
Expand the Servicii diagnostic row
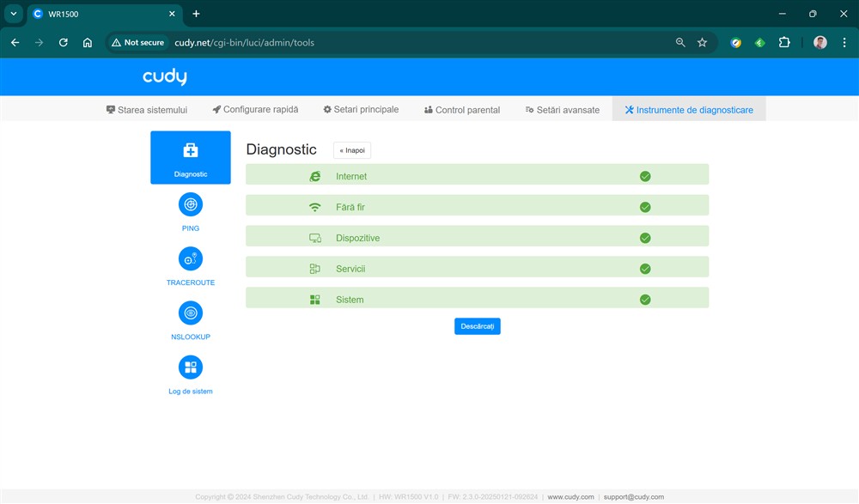point(477,269)
